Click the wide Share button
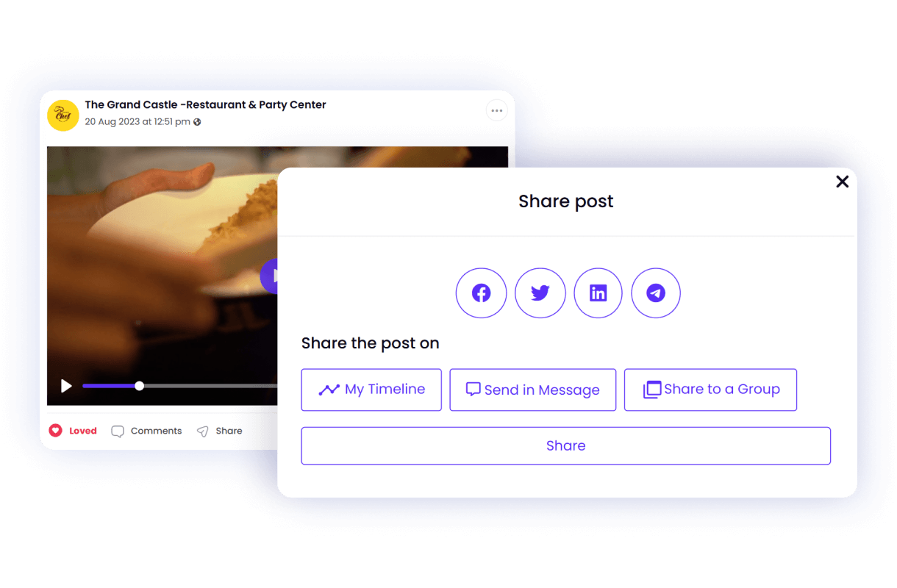The width and height of the screenshot is (897, 588). tap(566, 446)
